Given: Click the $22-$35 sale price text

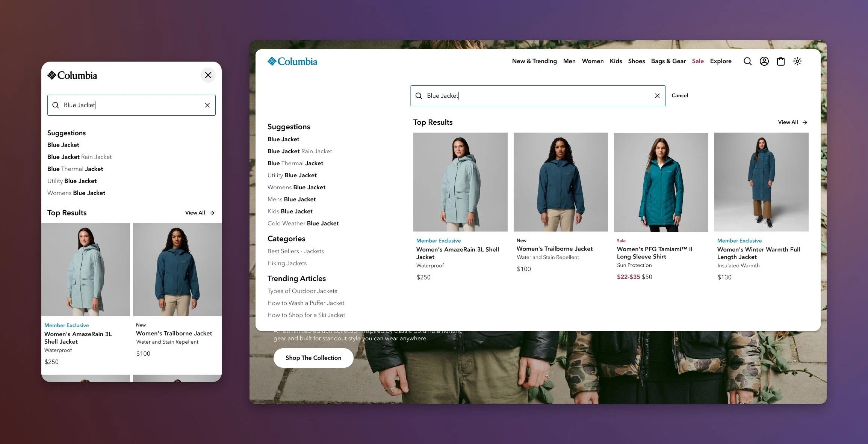Looking at the screenshot, I should 628,277.
